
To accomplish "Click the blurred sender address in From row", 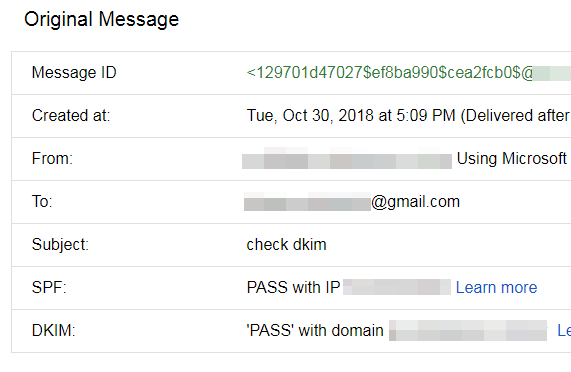I will pos(347,158).
